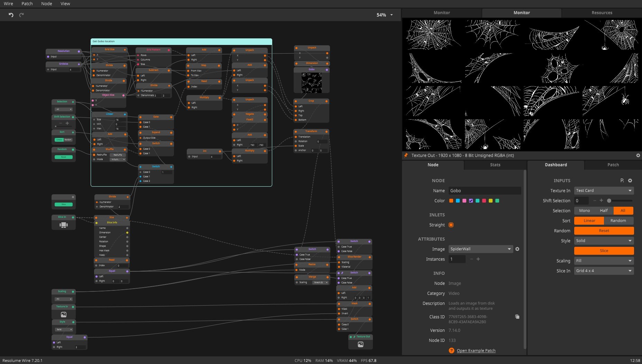Switch to the Stats tab
This screenshot has height=364, width=642.
point(495,165)
